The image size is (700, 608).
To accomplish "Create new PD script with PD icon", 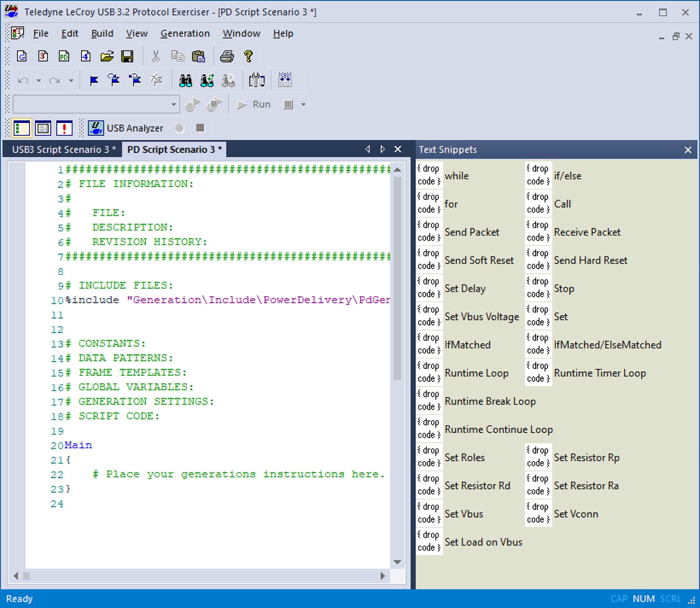I will click(x=64, y=56).
